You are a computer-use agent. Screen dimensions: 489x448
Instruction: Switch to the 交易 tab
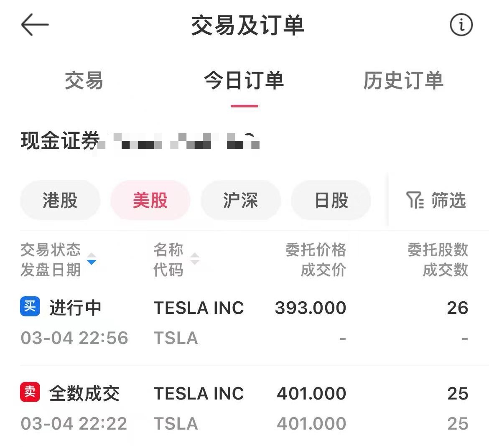click(x=84, y=81)
